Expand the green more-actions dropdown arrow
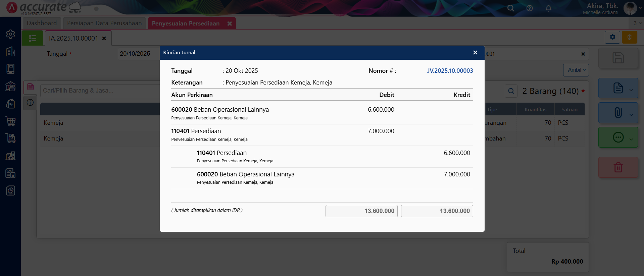 pyautogui.click(x=631, y=139)
